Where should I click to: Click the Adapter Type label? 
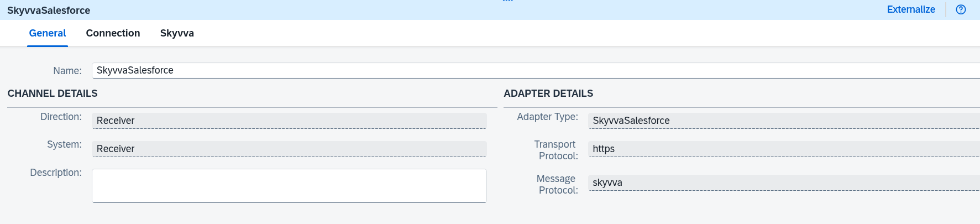tap(547, 117)
